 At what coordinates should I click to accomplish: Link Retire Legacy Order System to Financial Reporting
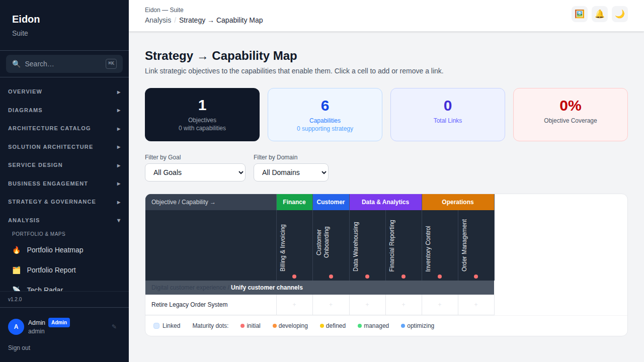404,305
